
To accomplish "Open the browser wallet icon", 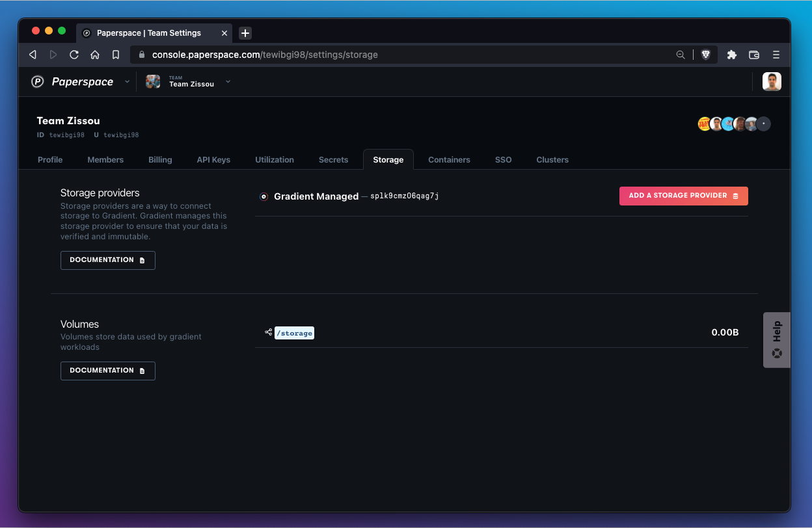I will pos(754,55).
